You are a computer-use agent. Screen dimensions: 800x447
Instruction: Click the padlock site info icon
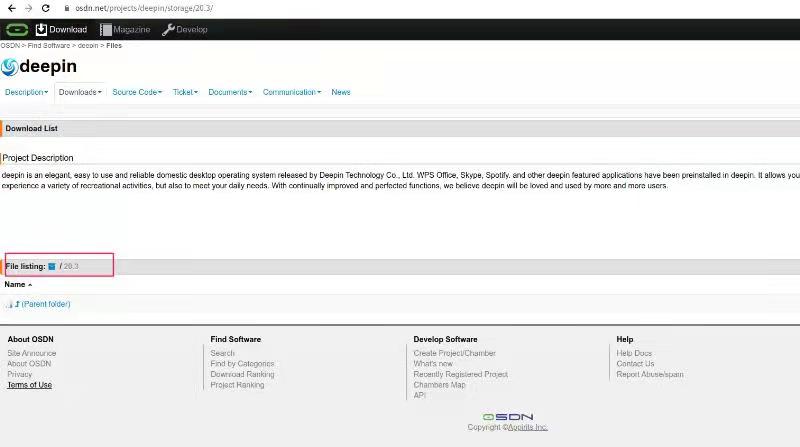[x=67, y=8]
